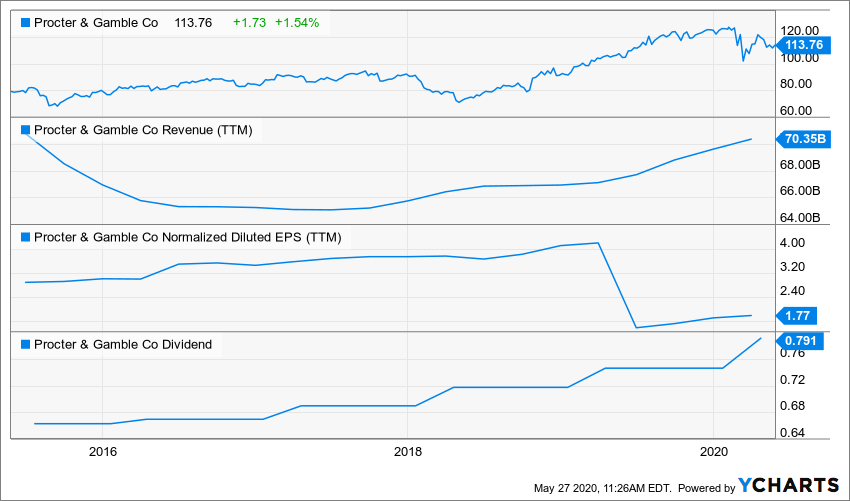This screenshot has width=850, height=501.
Task: Click the 3.20 EPS axis label
Action: pos(794,267)
